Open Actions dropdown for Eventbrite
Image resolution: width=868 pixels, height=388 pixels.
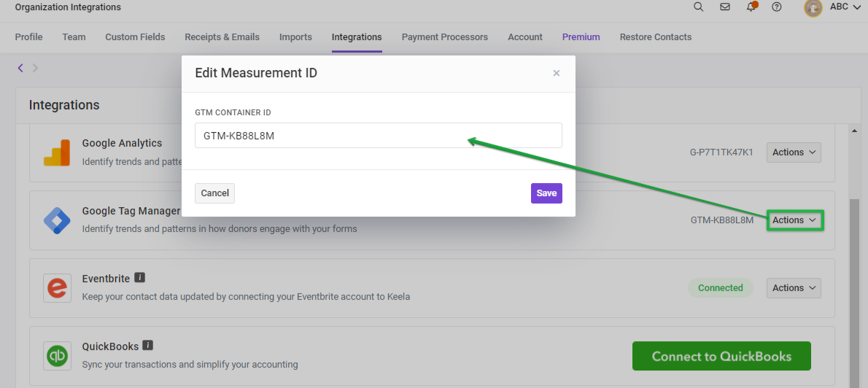point(794,288)
